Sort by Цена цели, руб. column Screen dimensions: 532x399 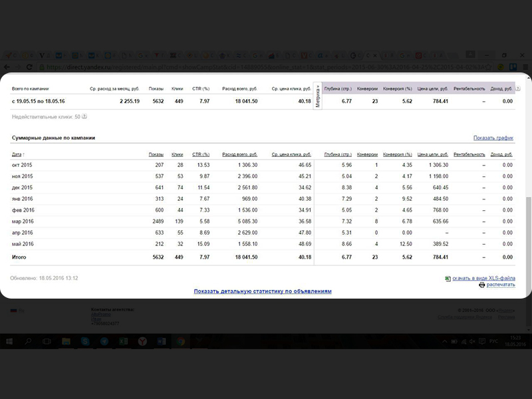(433, 154)
